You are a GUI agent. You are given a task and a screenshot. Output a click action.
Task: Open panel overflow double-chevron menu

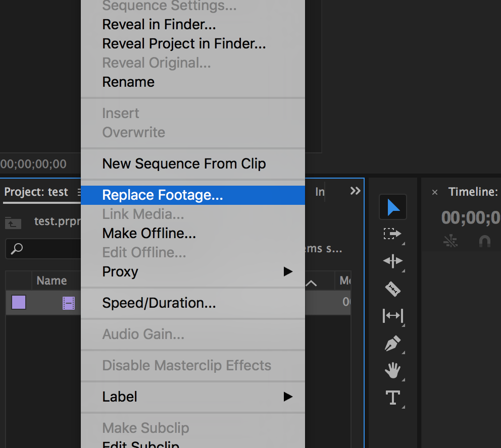[355, 191]
